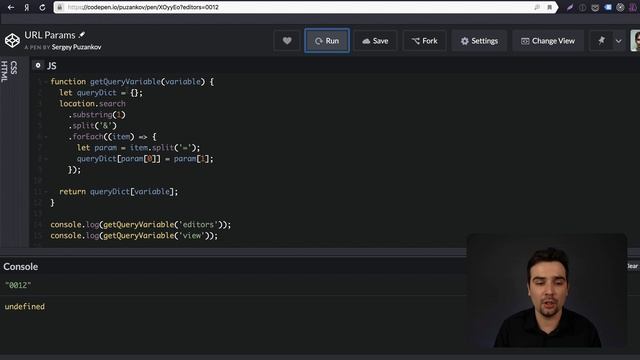The width and height of the screenshot is (640, 360).
Task: Click the padlock icon in the address bar
Action: coord(60,7)
